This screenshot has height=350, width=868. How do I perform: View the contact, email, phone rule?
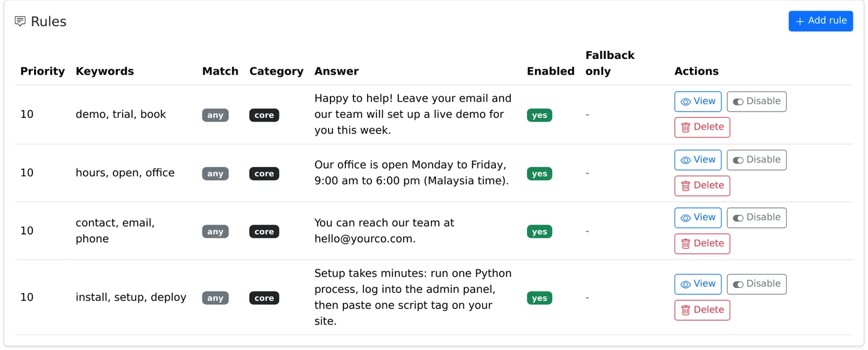(x=697, y=218)
